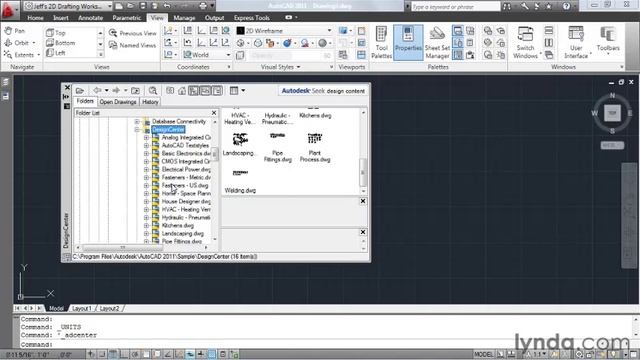Click the AutoCAD application menu logo

(8, 10)
